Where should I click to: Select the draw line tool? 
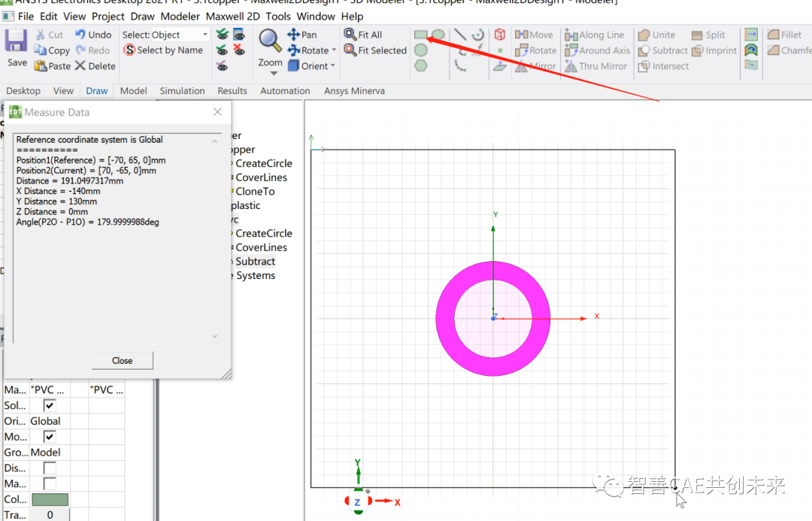tap(459, 34)
